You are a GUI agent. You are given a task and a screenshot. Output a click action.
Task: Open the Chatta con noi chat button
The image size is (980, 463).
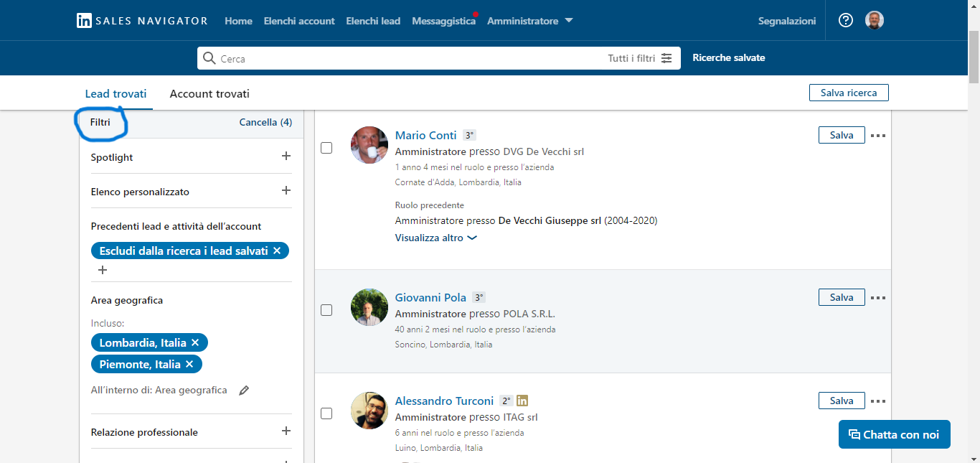point(894,434)
